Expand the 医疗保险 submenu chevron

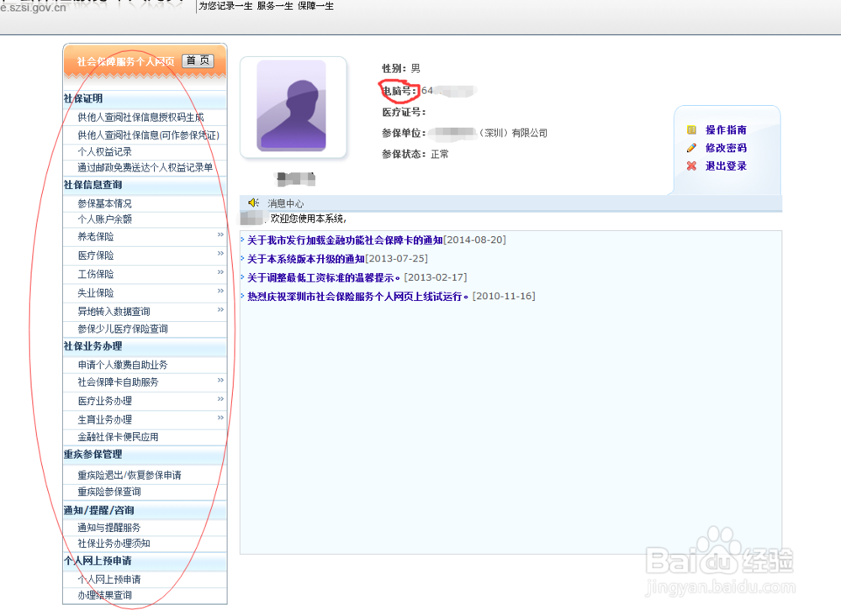[x=220, y=255]
